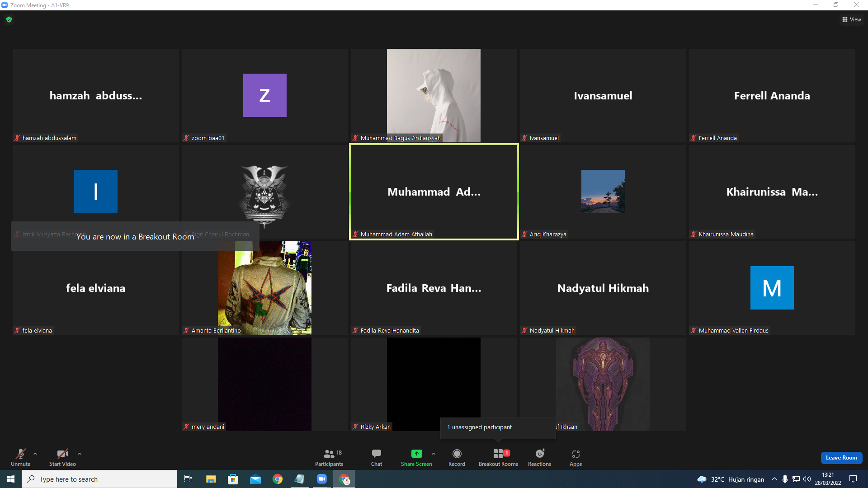Select Muhammad Adam Athallah's highlighted tile
The height and width of the screenshot is (488, 868).
coord(434,192)
